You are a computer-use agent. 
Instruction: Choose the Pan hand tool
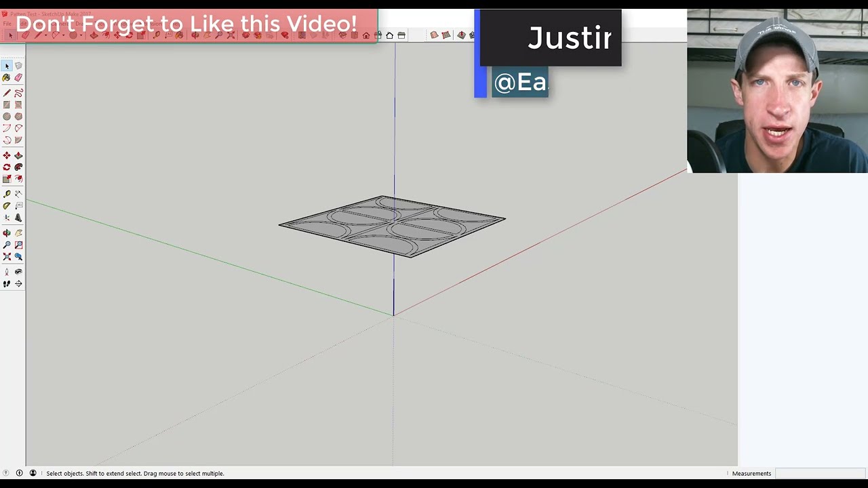click(18, 233)
